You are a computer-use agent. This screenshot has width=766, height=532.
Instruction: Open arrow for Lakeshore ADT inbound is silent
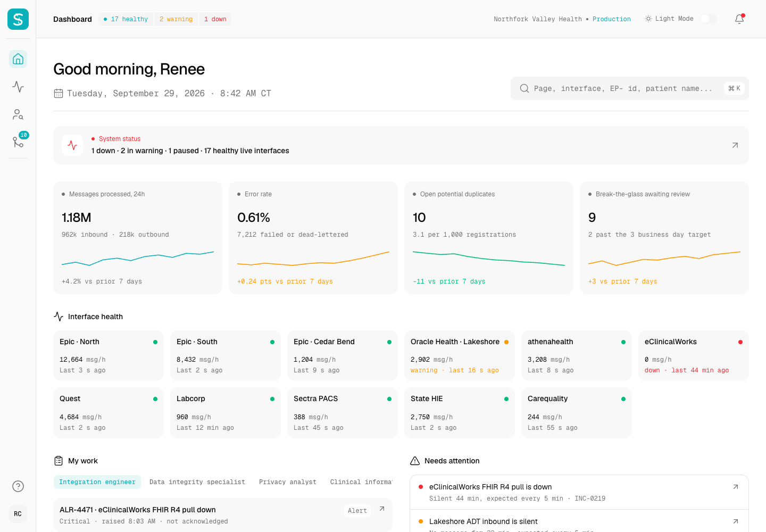click(x=736, y=521)
